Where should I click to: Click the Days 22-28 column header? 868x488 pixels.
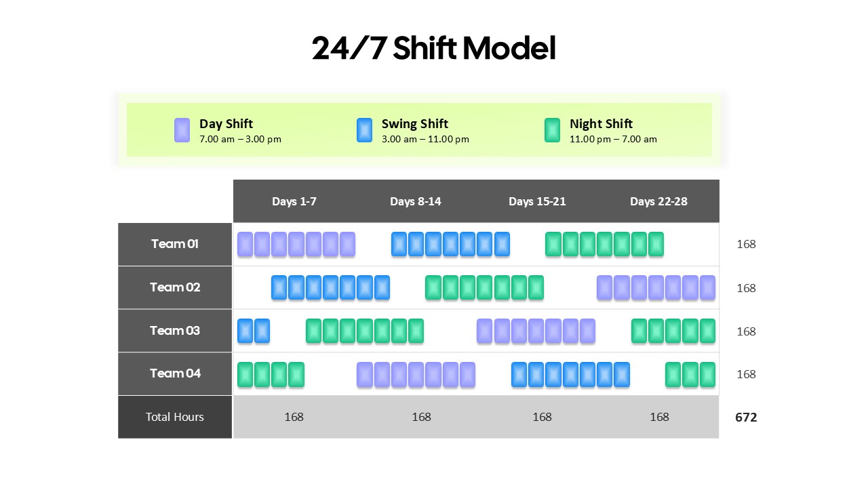pos(658,201)
